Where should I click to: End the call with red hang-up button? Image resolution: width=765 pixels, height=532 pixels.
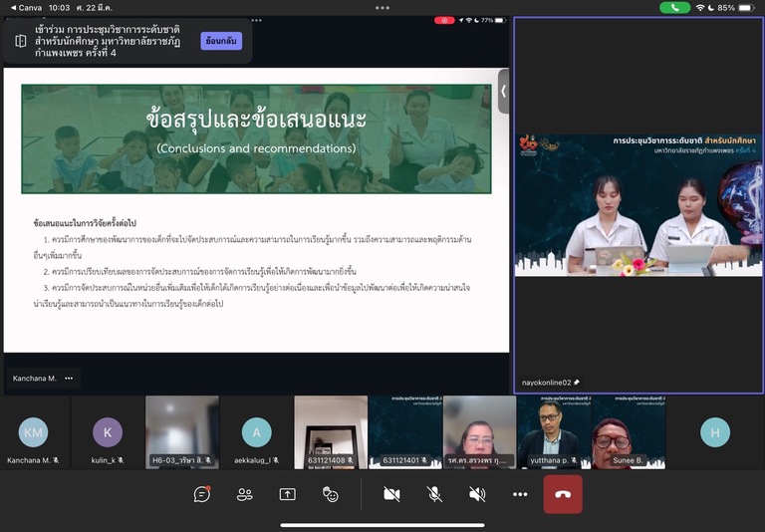click(563, 494)
